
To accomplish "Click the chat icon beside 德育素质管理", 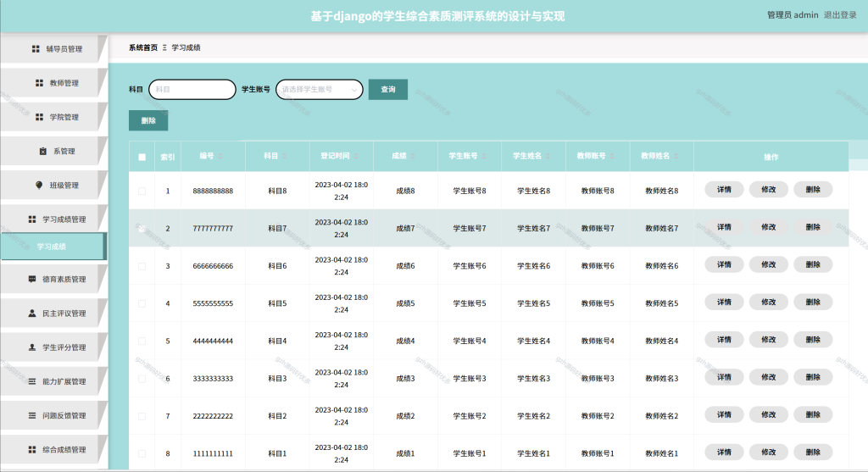I will (32, 280).
